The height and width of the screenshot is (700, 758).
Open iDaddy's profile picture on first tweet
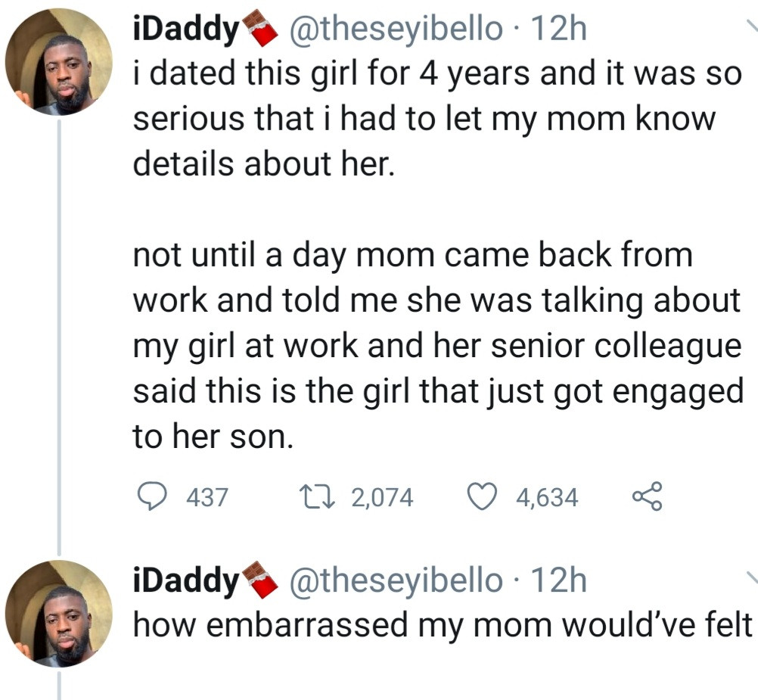coord(58,62)
